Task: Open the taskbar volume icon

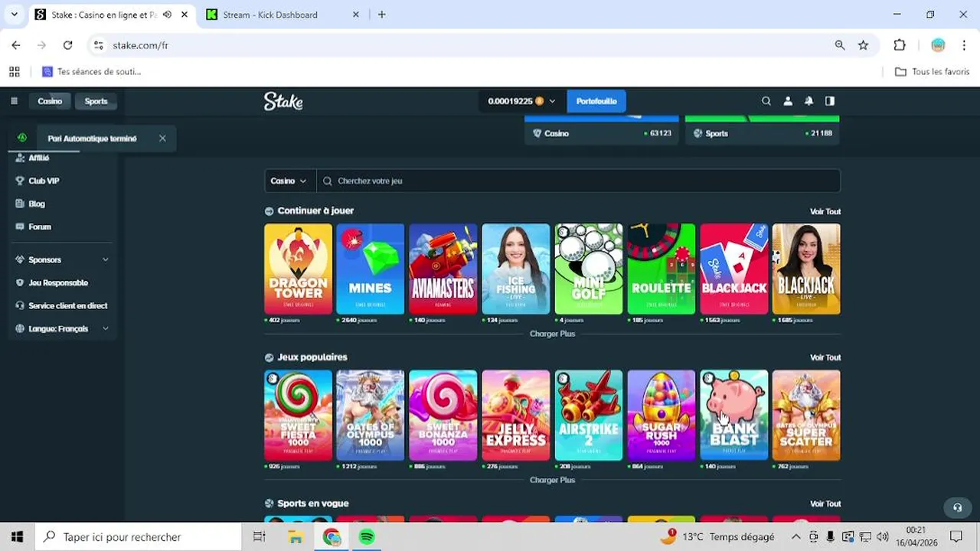Action: (x=883, y=537)
